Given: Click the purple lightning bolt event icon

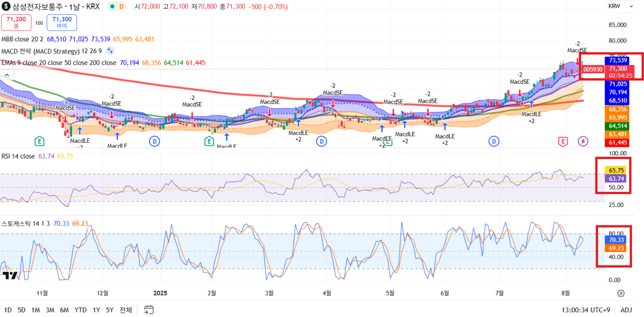Looking at the screenshot, I should coord(583,141).
